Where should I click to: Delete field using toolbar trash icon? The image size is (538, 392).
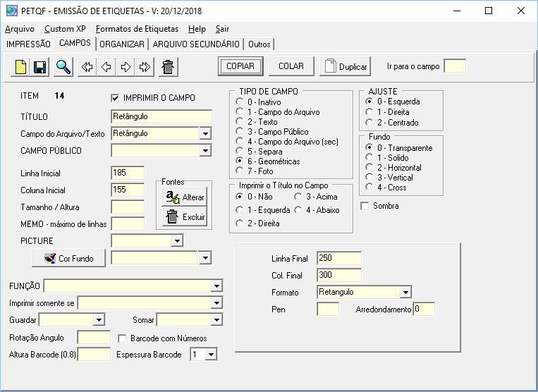point(168,67)
